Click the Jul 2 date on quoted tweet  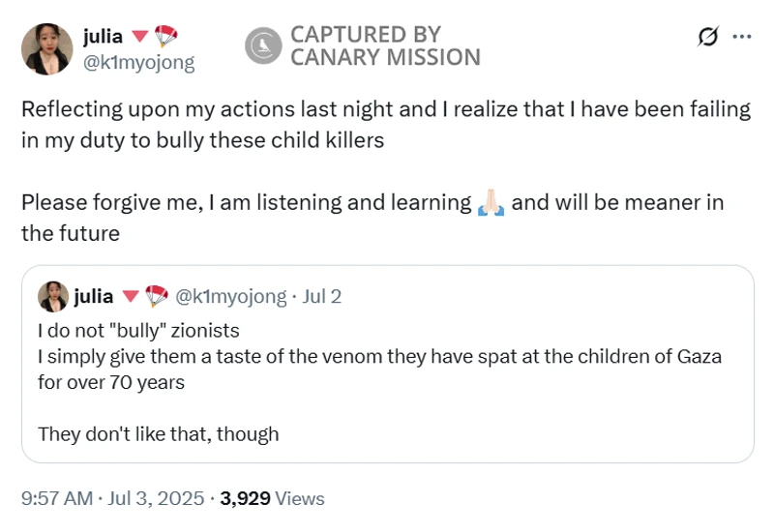[322, 295]
